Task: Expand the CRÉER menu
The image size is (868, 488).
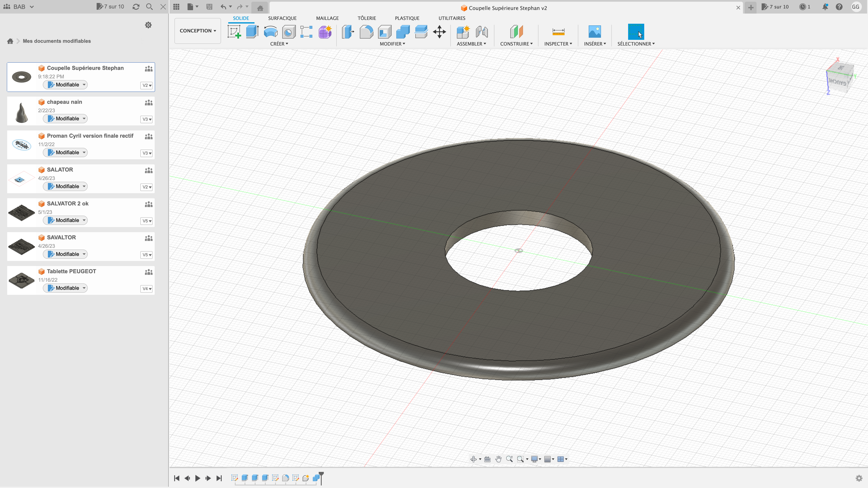Action: (279, 44)
